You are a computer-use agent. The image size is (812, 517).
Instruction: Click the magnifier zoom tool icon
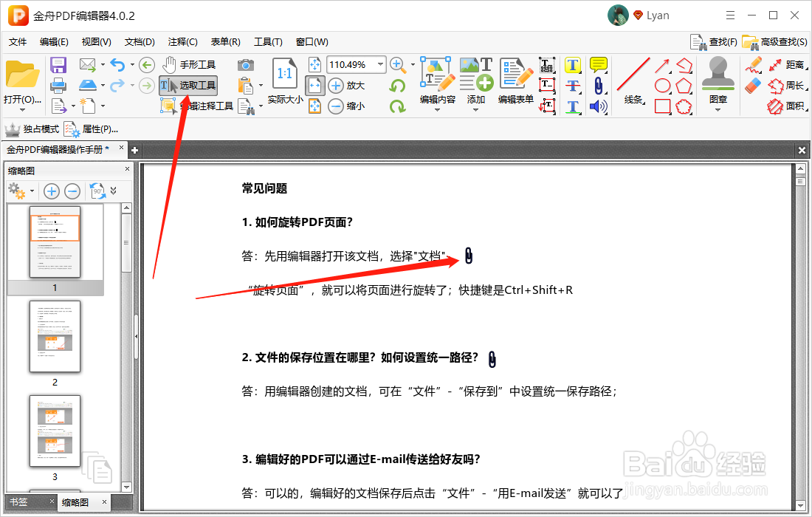(x=397, y=65)
